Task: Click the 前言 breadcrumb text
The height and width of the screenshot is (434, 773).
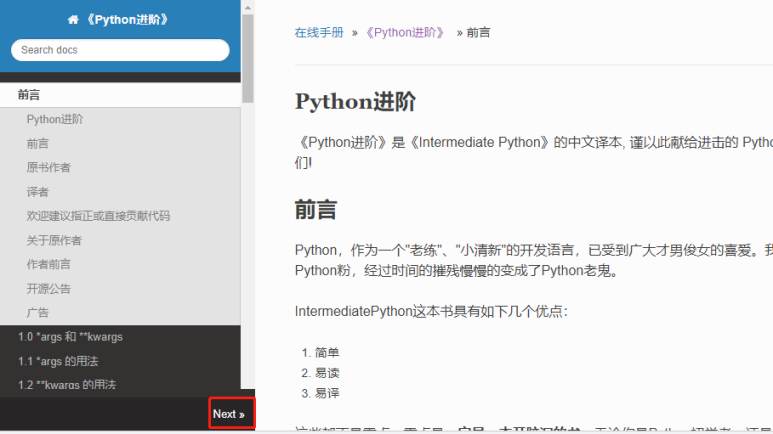Action: click(x=478, y=33)
